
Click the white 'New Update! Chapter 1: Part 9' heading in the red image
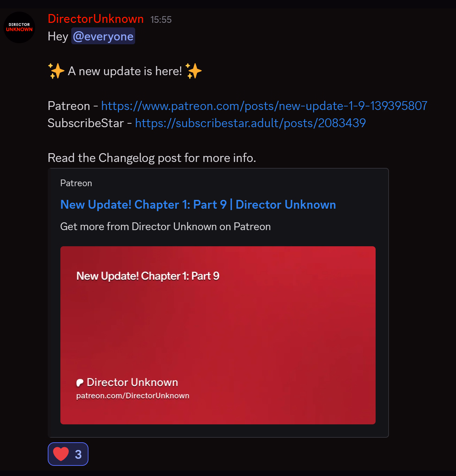[148, 276]
